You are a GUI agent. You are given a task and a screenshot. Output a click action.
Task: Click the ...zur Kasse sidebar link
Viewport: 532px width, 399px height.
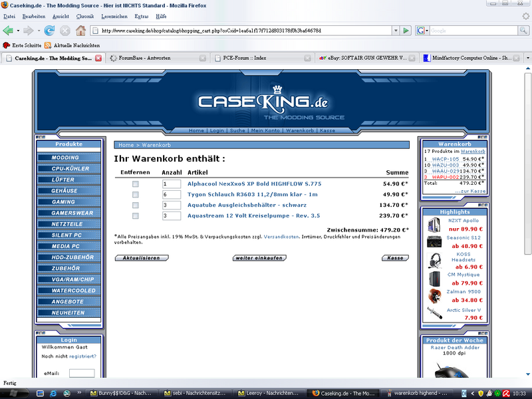pyautogui.click(x=470, y=191)
